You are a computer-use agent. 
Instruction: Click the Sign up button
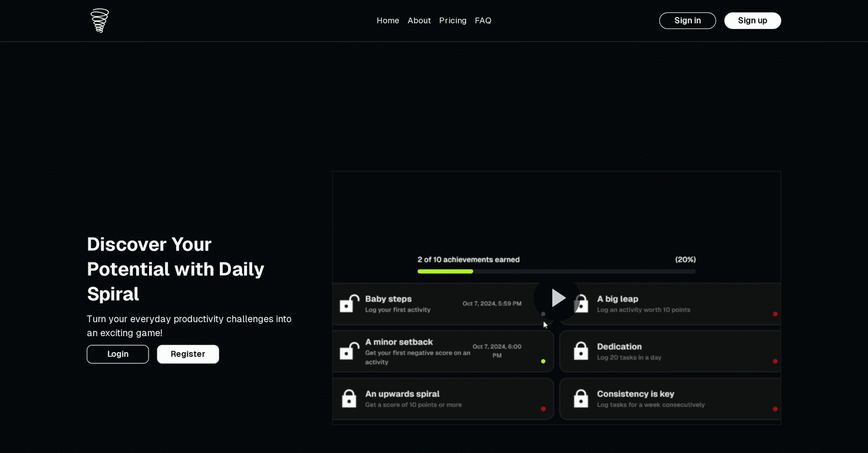tap(753, 20)
